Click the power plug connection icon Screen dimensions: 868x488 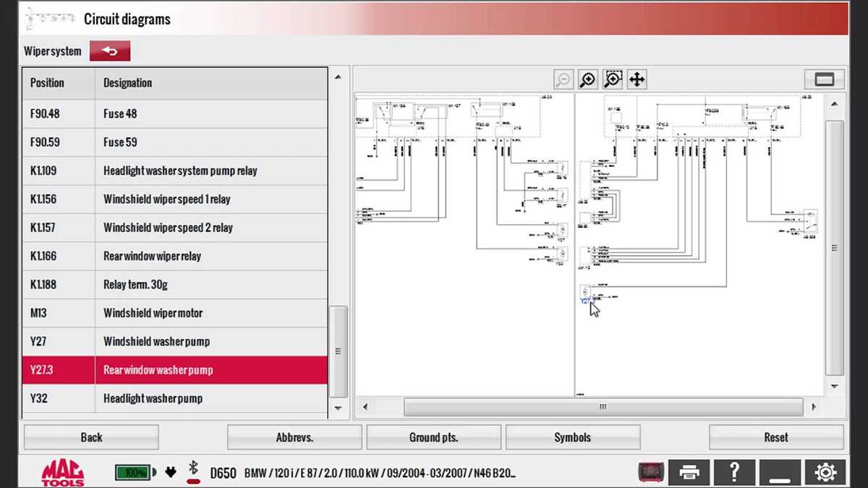coord(171,473)
